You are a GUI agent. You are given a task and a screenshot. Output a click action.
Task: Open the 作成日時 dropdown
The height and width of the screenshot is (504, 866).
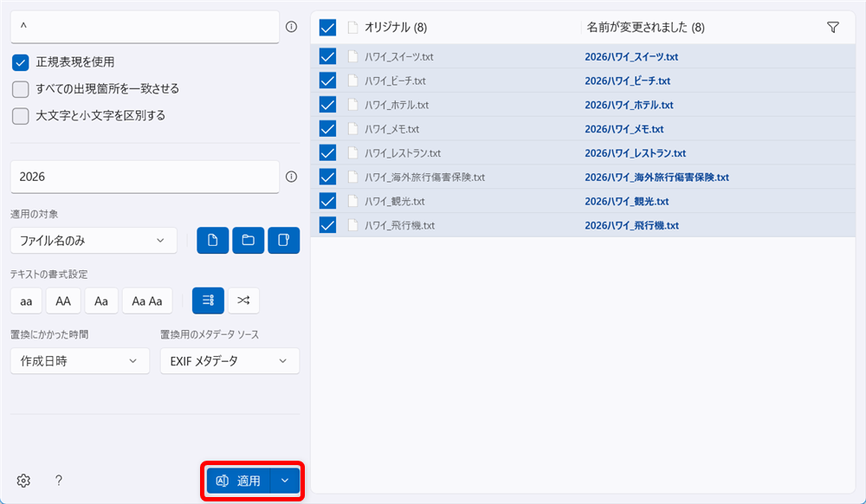tap(79, 361)
